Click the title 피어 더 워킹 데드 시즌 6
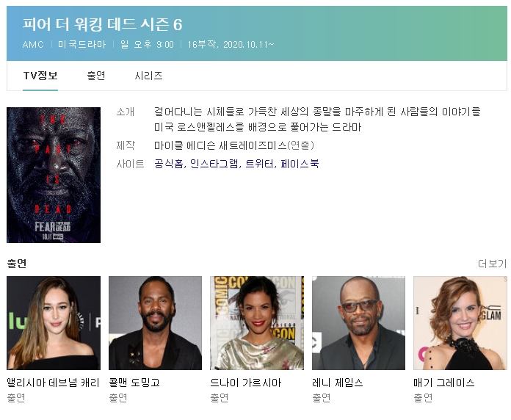Screen dimensions: 511x420 tap(102, 24)
